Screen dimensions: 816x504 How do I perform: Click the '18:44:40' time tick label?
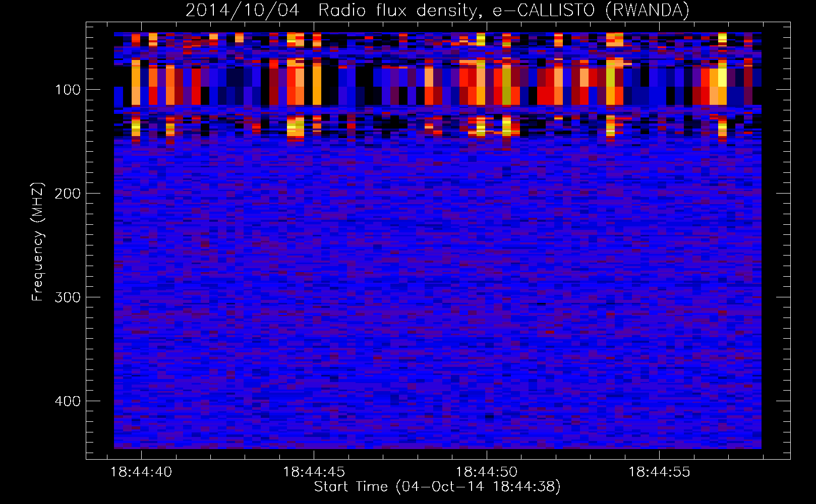click(141, 472)
